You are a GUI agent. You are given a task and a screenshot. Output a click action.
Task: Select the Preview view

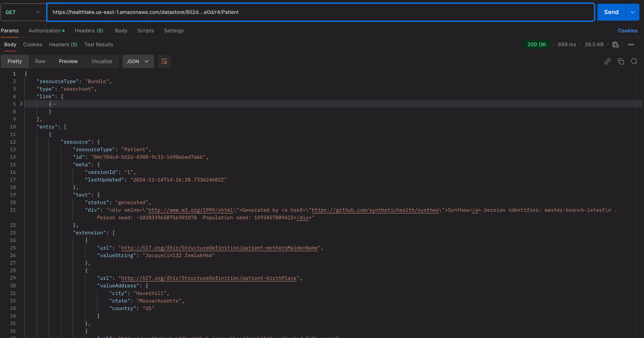click(x=68, y=61)
